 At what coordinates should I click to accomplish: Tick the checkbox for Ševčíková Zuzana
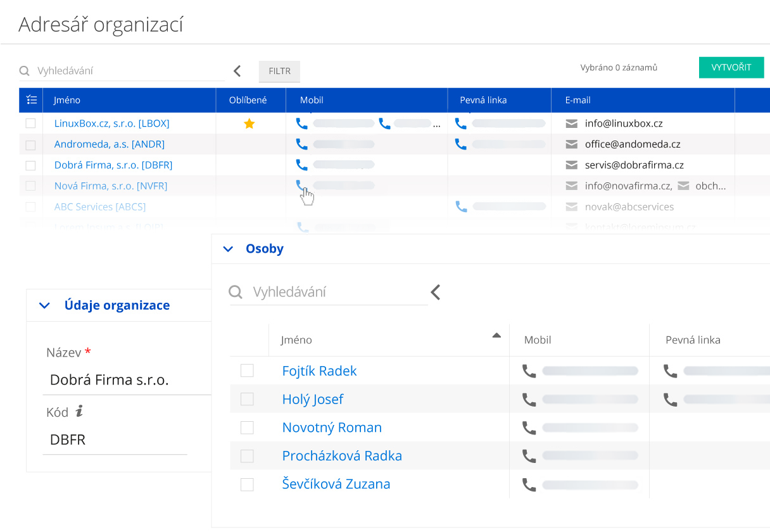(x=247, y=484)
